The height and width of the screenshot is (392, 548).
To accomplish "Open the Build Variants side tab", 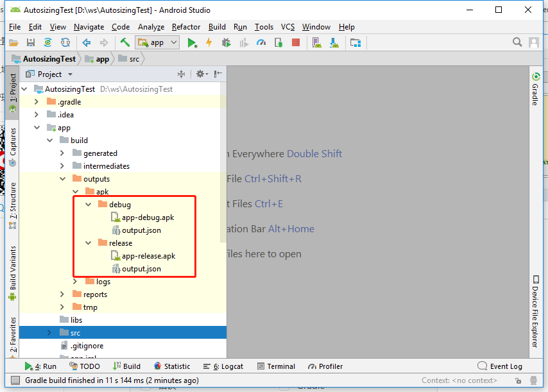I will (13, 273).
